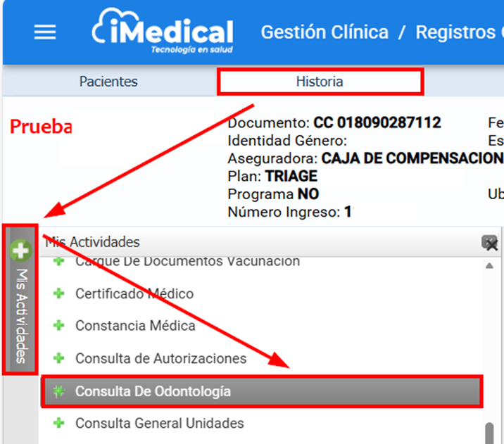Select Consulta De Odontología activity
Viewport: 504px width, 444px height.
tap(153, 391)
